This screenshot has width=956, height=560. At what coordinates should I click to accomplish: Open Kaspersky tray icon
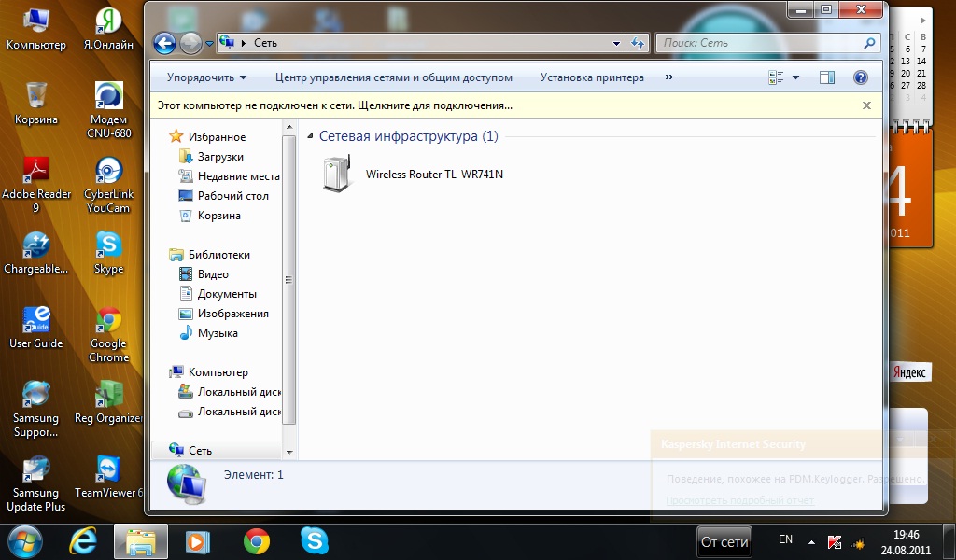coord(834,541)
